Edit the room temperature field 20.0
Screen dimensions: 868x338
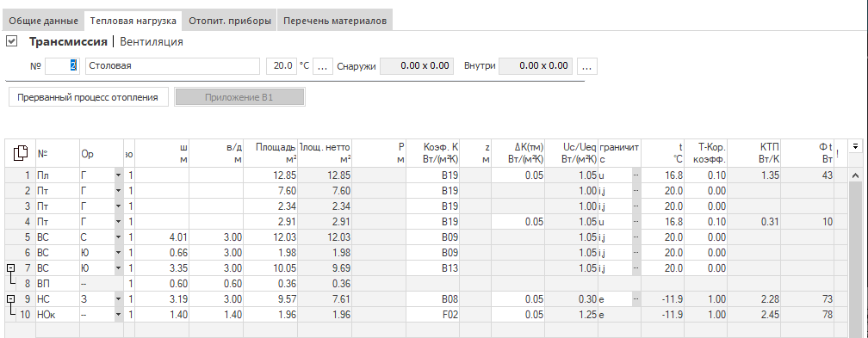(x=282, y=66)
